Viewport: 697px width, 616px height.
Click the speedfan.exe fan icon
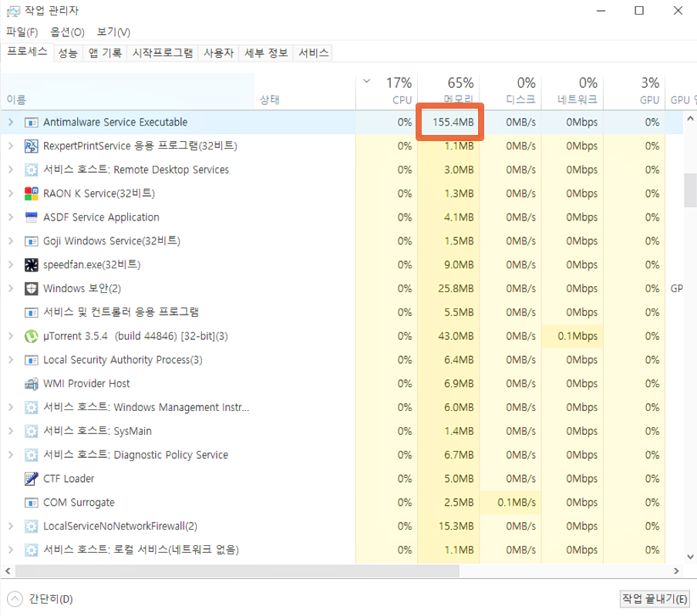tap(31, 265)
